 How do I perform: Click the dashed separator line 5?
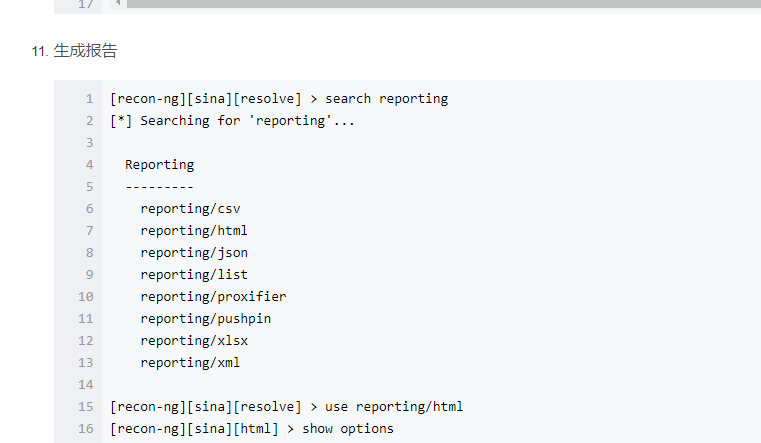point(160,187)
